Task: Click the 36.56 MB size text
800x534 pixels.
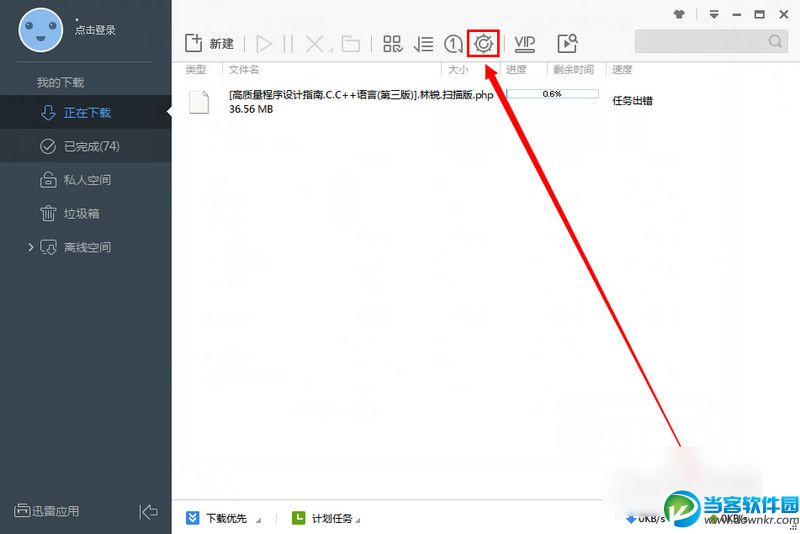Action: pyautogui.click(x=251, y=109)
